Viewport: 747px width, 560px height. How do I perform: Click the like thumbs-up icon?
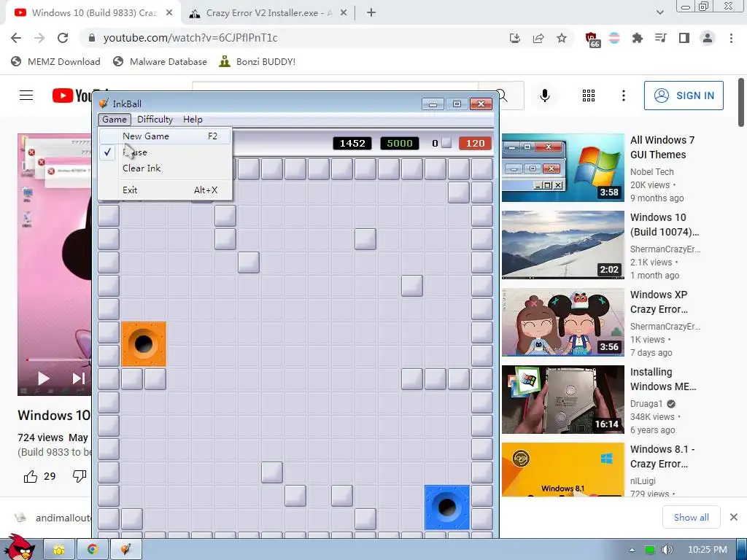coord(31,476)
